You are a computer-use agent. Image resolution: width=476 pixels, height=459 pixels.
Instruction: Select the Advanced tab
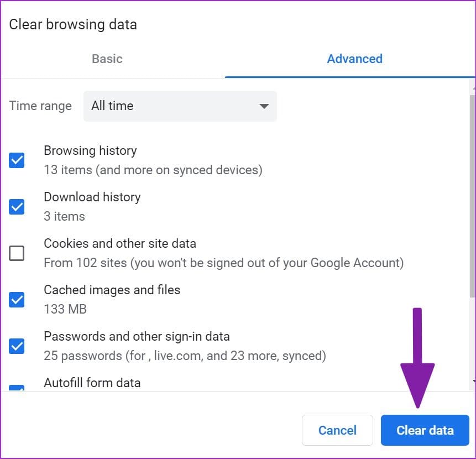click(x=354, y=59)
